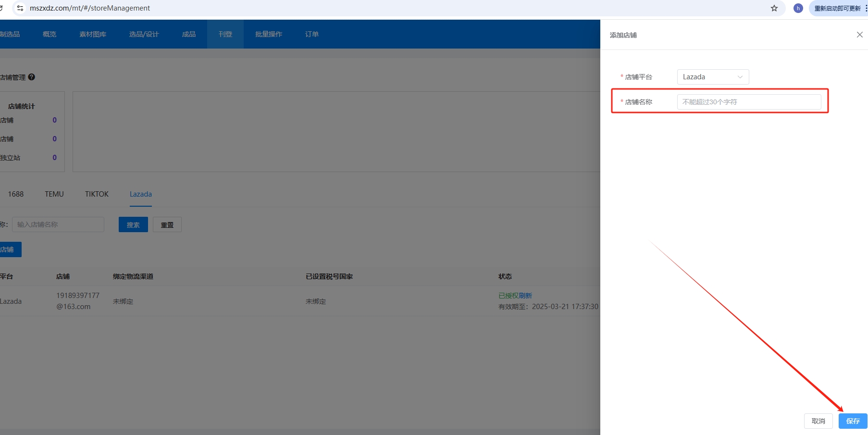Click the 店铺名称 input field
Viewport: 868px width, 435px height.
749,102
